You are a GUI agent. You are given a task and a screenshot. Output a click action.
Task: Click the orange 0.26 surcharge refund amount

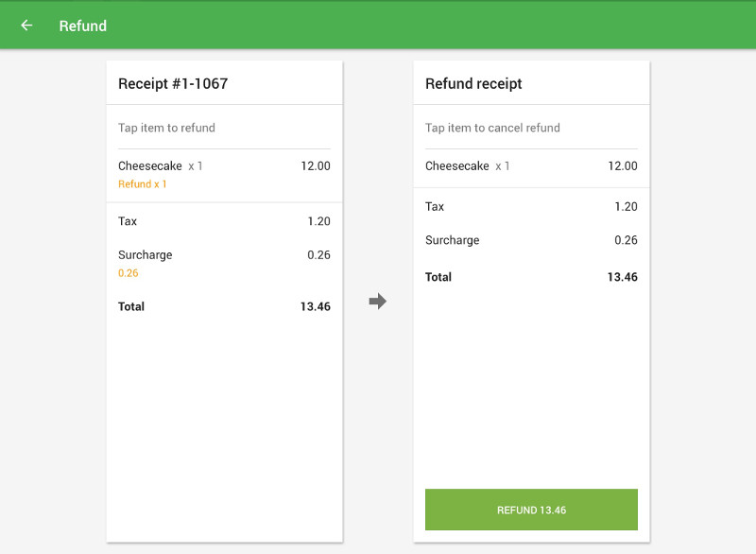tap(129, 273)
